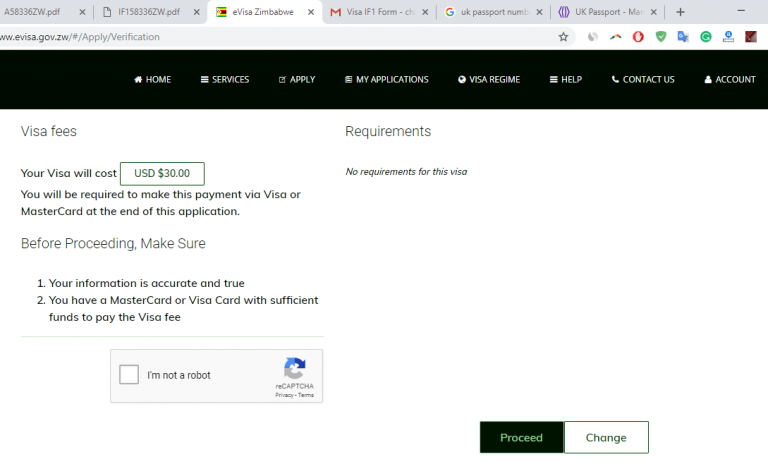The image size is (768, 476).
Task: Open the Services menu
Action: (225, 80)
